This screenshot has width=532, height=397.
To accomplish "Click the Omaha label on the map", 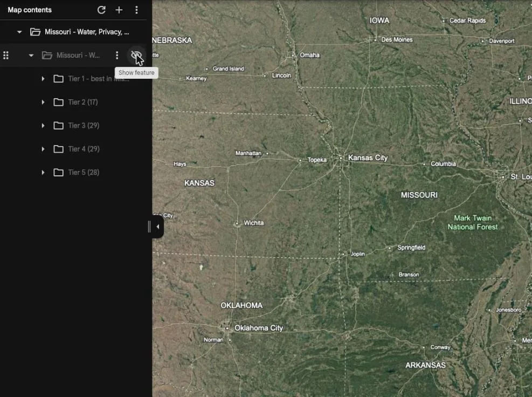I will (310, 55).
